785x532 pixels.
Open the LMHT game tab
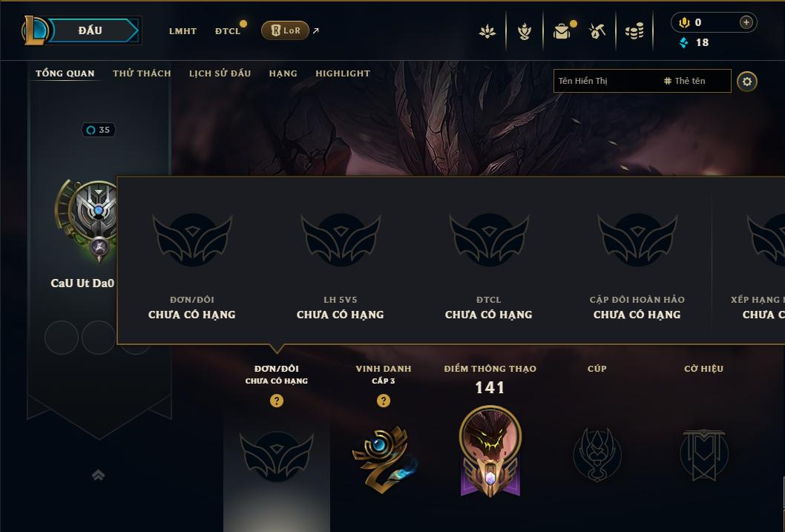coord(183,31)
